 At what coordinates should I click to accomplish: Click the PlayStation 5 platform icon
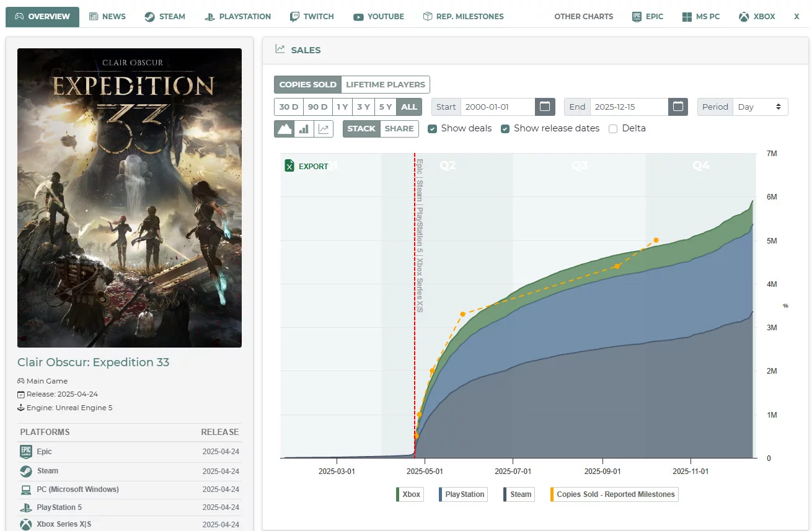[x=25, y=507]
